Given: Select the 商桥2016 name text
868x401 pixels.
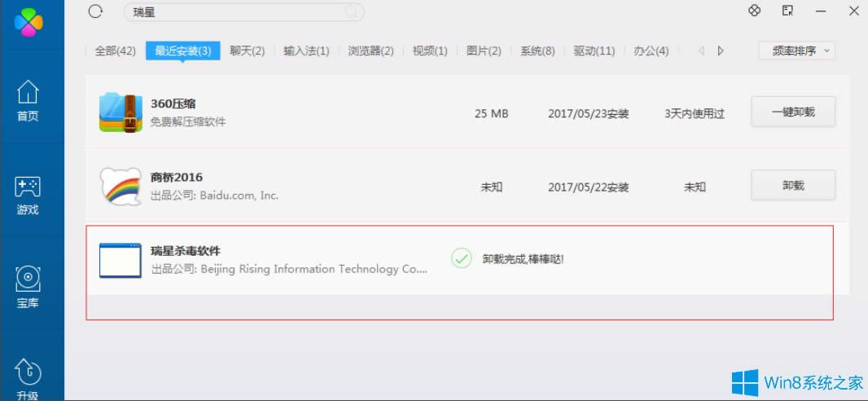Looking at the screenshot, I should tap(177, 177).
